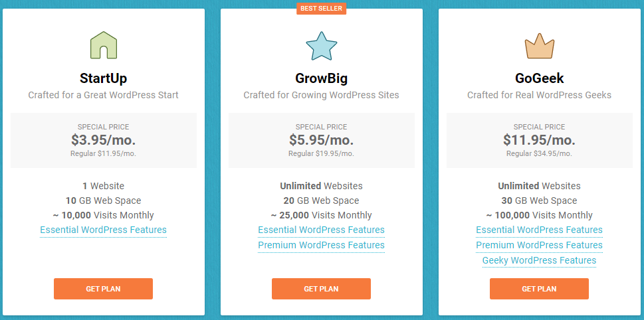Click the orange crown GoGeek icon

point(539,46)
